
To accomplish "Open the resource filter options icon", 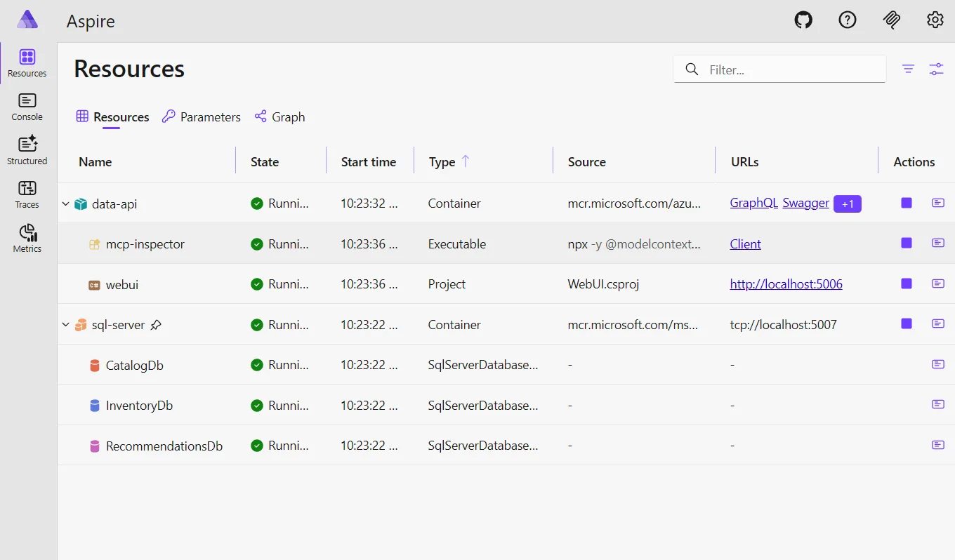I will pos(908,69).
